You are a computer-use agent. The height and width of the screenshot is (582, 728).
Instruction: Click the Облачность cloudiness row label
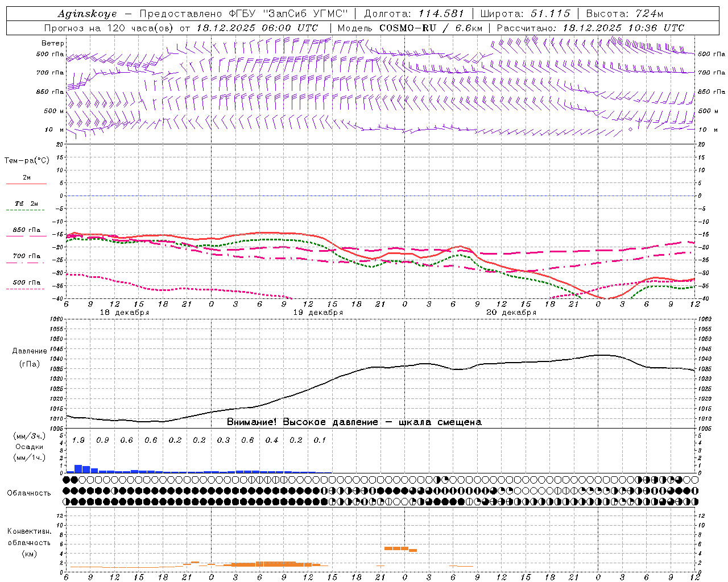point(29,493)
